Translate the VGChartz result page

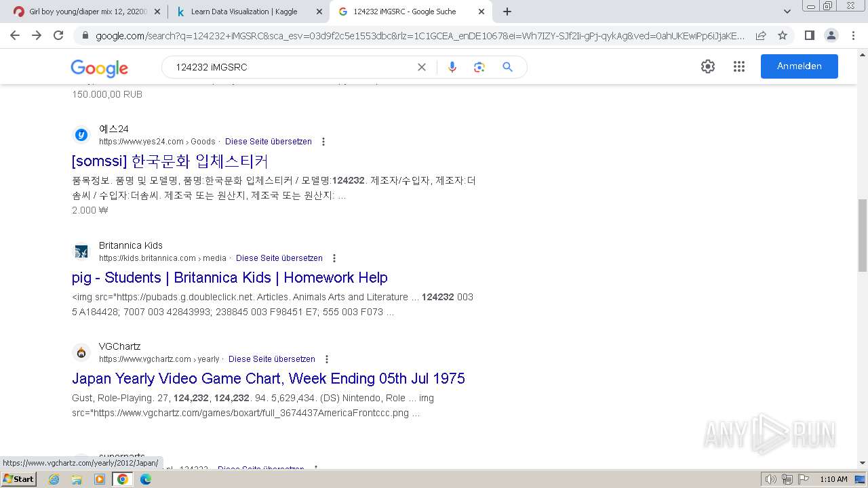pos(272,359)
